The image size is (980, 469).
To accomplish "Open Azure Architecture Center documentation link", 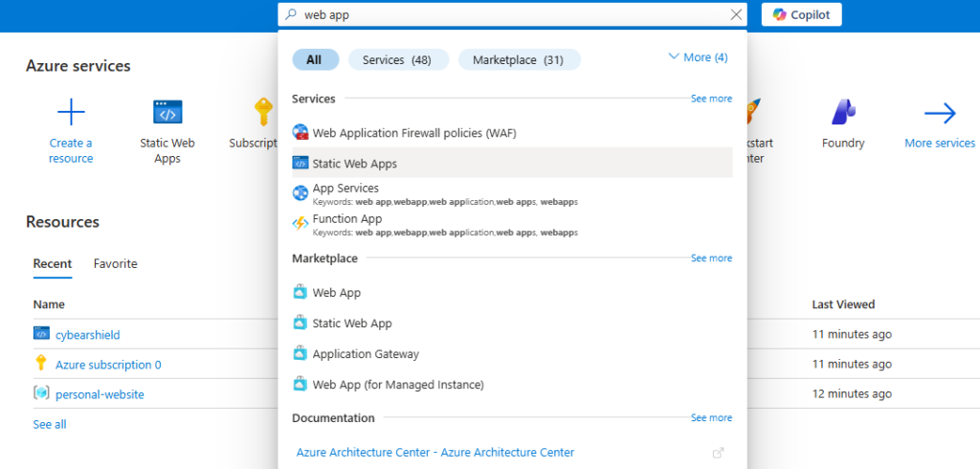I will tap(434, 452).
